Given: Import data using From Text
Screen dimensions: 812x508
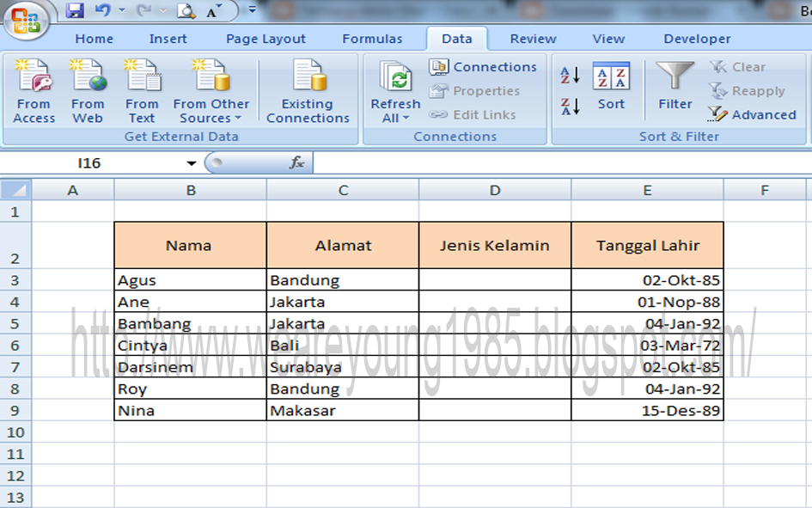Looking at the screenshot, I should pos(141,90).
